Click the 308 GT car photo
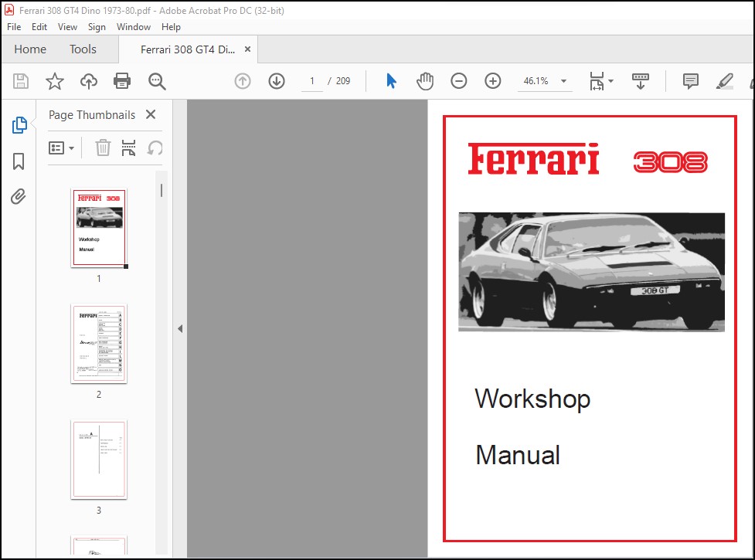The width and height of the screenshot is (755, 560). coord(591,272)
